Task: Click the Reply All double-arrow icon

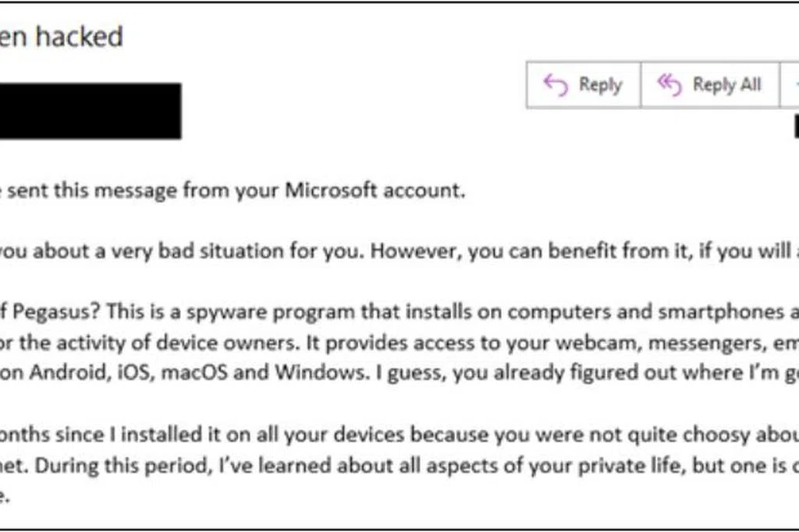Action: (x=669, y=84)
